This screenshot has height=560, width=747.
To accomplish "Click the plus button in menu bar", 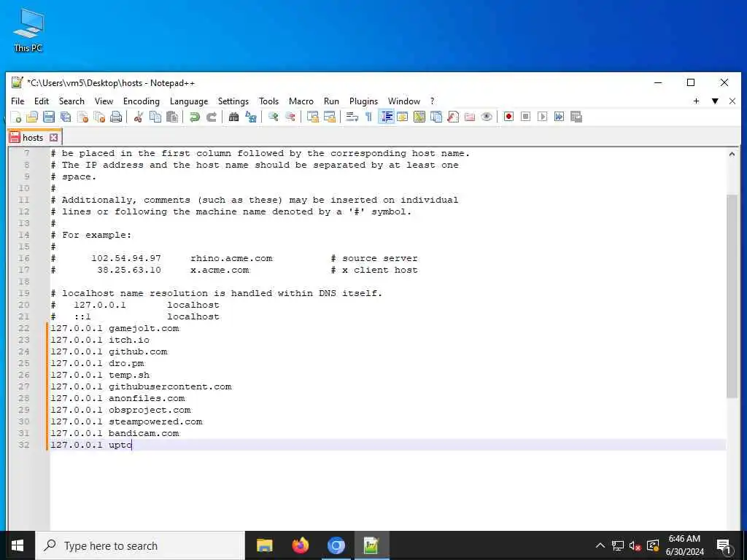I will (696, 101).
